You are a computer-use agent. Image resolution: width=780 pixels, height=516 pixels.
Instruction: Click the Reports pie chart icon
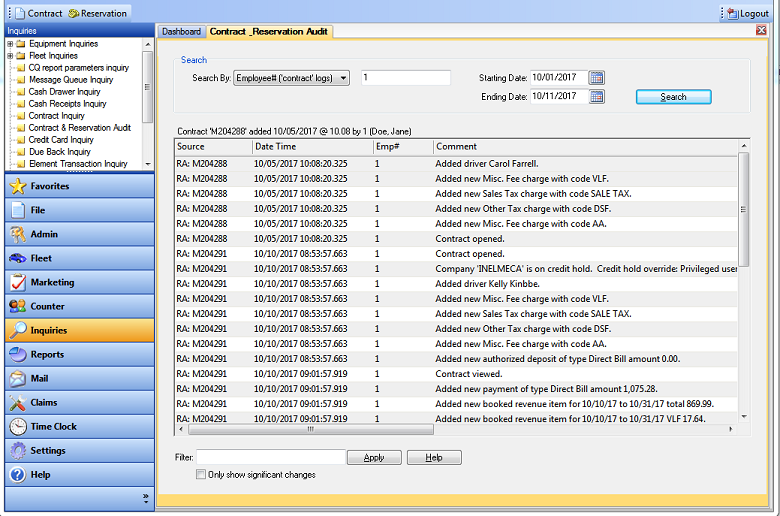point(18,354)
